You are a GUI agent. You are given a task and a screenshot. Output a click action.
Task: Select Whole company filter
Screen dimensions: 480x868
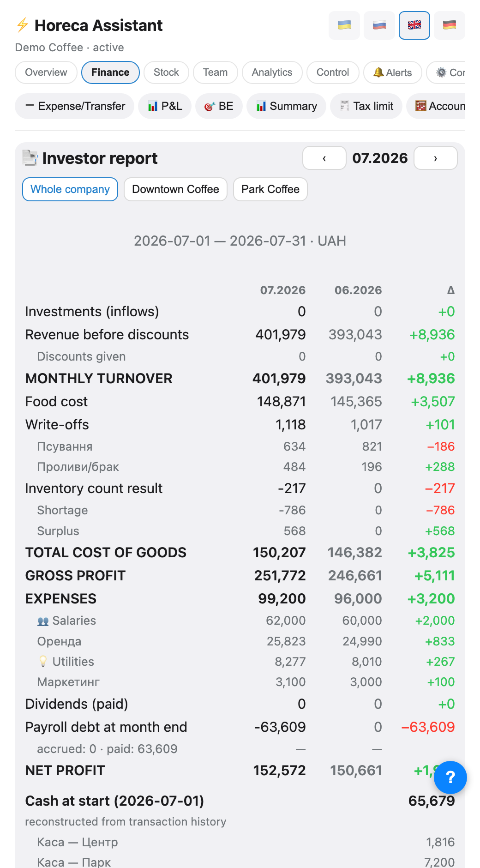tap(70, 189)
